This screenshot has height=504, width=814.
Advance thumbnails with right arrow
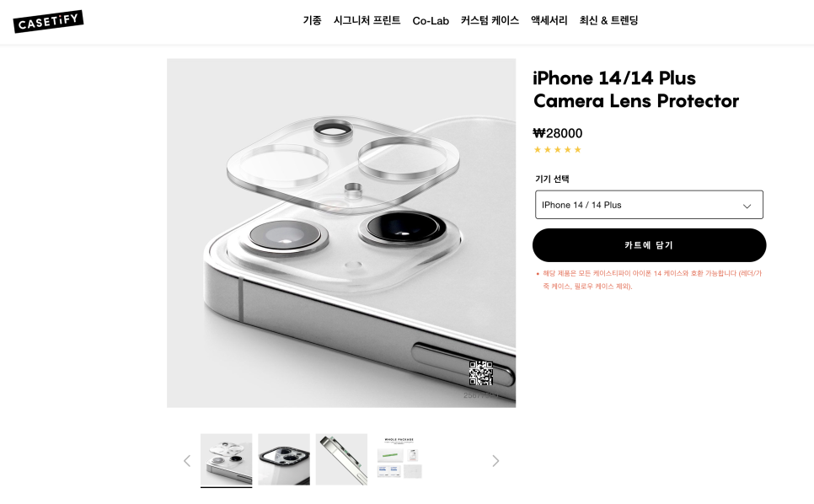pyautogui.click(x=495, y=461)
